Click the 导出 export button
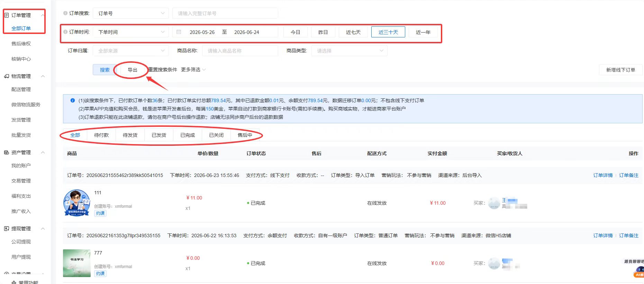This screenshot has height=284, width=644. click(133, 70)
